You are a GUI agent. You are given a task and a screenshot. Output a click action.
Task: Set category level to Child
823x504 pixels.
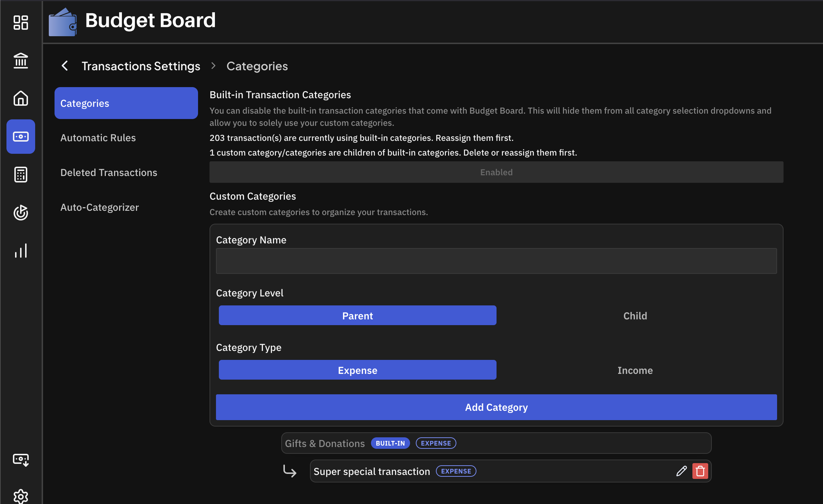click(x=635, y=315)
